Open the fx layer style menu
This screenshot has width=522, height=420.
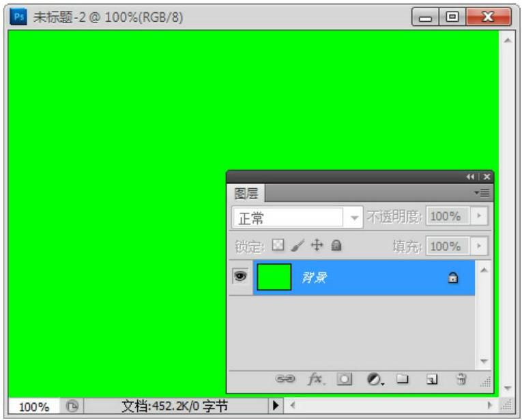pyautogui.click(x=316, y=379)
